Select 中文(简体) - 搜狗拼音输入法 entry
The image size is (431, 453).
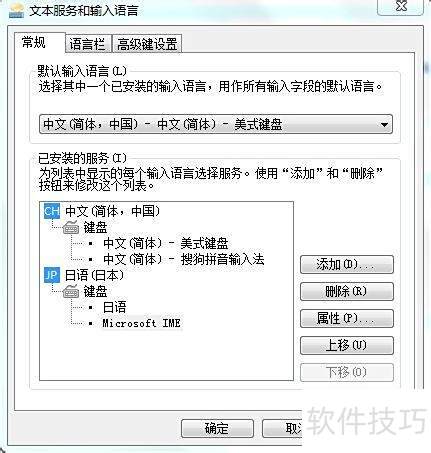point(184,259)
